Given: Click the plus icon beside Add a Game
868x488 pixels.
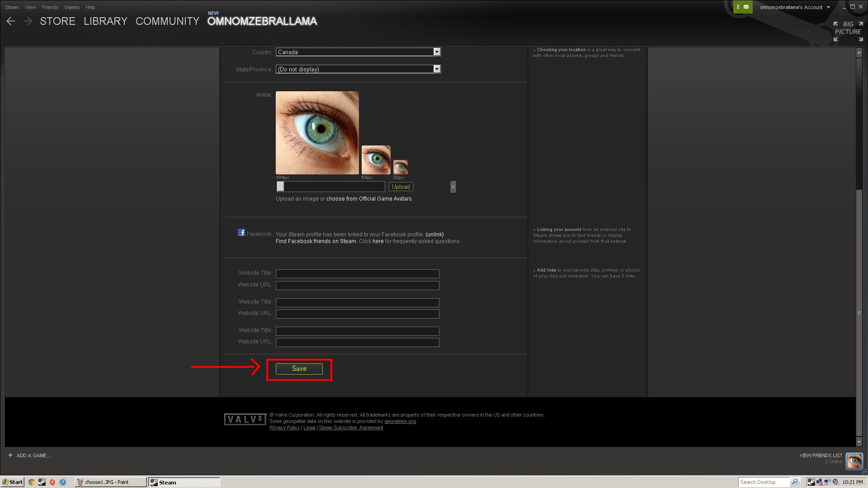Looking at the screenshot, I should (10, 455).
